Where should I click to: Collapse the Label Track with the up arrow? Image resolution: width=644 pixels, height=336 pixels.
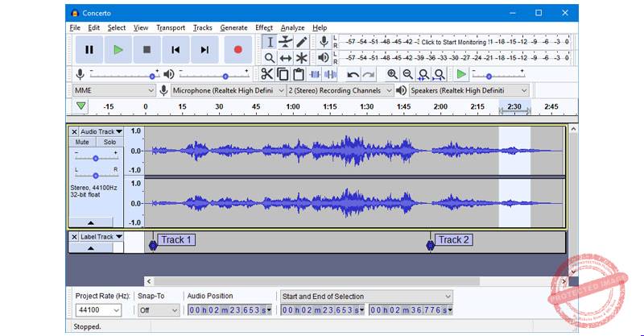(91, 248)
